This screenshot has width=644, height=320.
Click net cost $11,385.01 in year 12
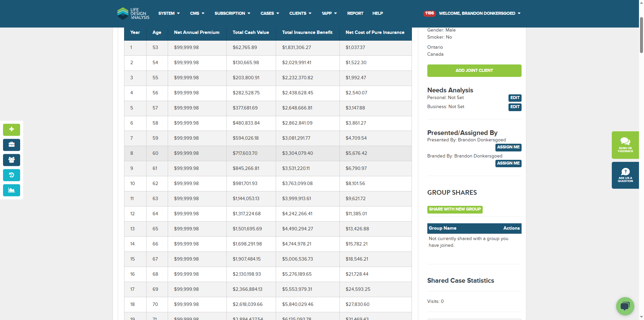(356, 214)
